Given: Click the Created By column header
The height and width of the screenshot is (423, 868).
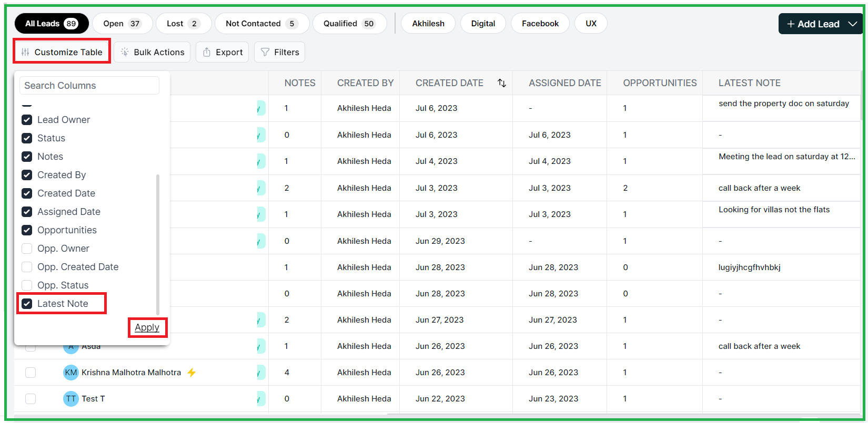Looking at the screenshot, I should pyautogui.click(x=365, y=83).
